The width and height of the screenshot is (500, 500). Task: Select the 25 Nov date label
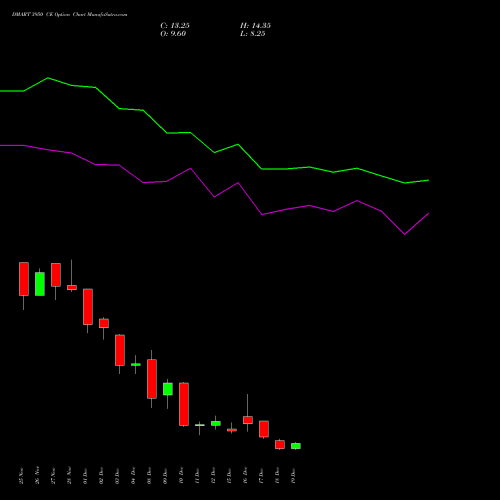click(x=21, y=476)
